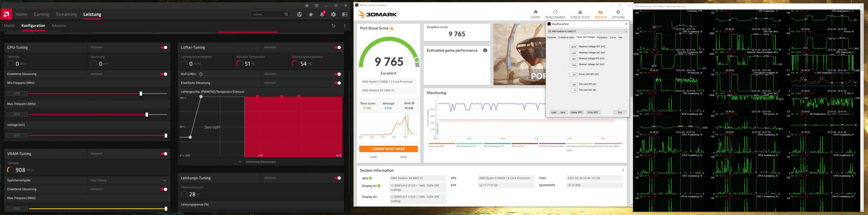868x215 pixels.
Task: Switch to the Streaming tab in Radeon Software
Action: 66,14
